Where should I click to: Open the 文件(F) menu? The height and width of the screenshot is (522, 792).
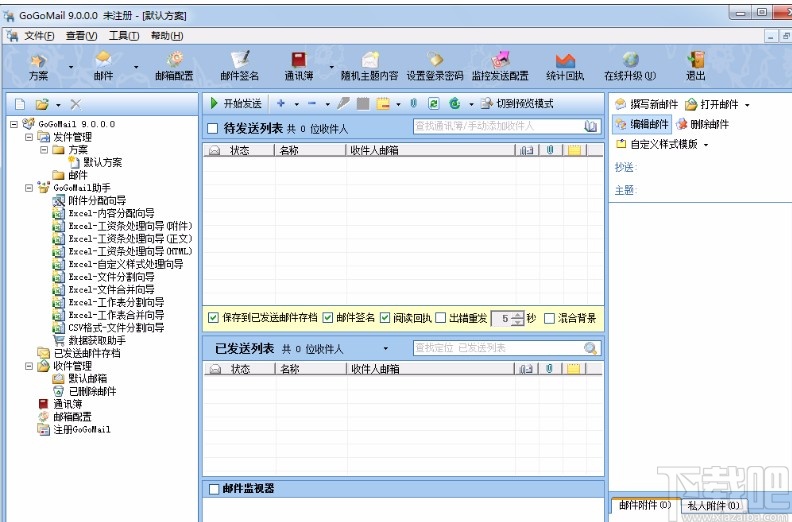click(x=39, y=35)
